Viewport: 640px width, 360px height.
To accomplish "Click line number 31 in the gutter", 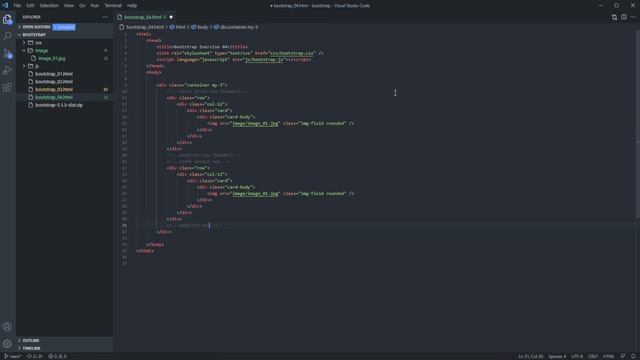I will [124, 225].
